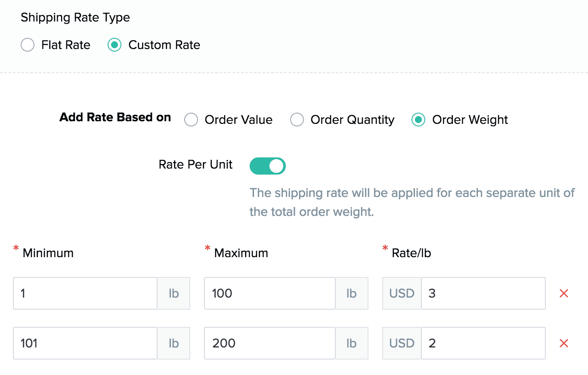Click lb unit beside Minimum value 1

(x=174, y=293)
